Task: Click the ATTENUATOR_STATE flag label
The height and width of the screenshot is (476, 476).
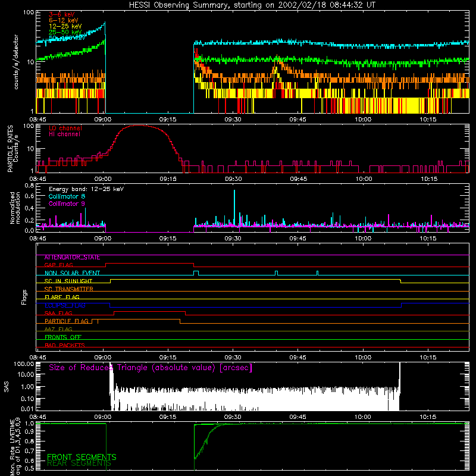Action: [72, 258]
